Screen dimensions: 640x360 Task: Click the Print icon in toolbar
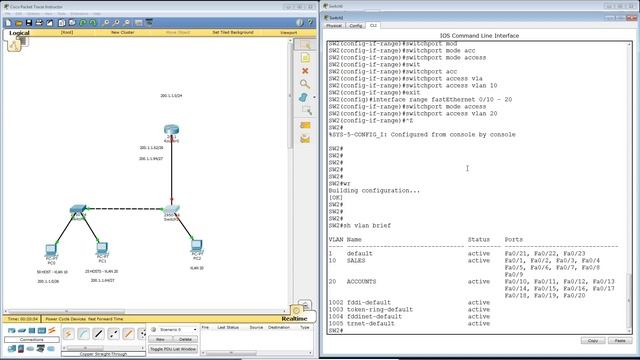point(39,23)
